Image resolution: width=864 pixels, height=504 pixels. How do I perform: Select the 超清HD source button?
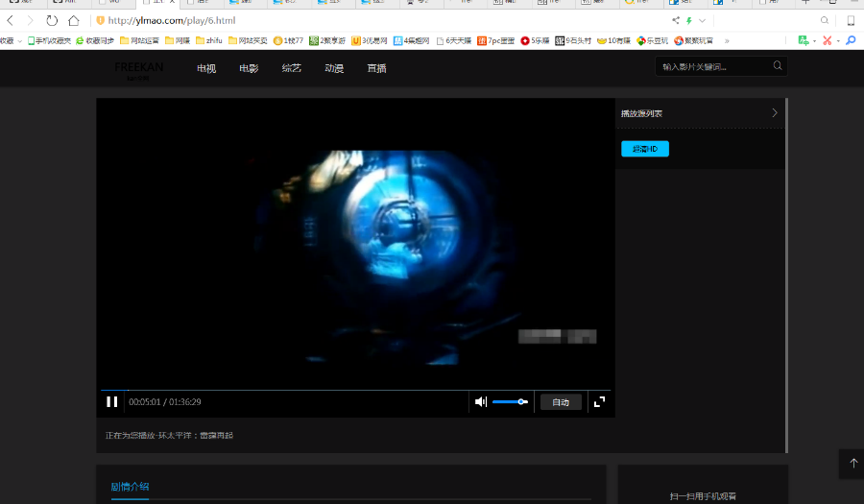[645, 149]
